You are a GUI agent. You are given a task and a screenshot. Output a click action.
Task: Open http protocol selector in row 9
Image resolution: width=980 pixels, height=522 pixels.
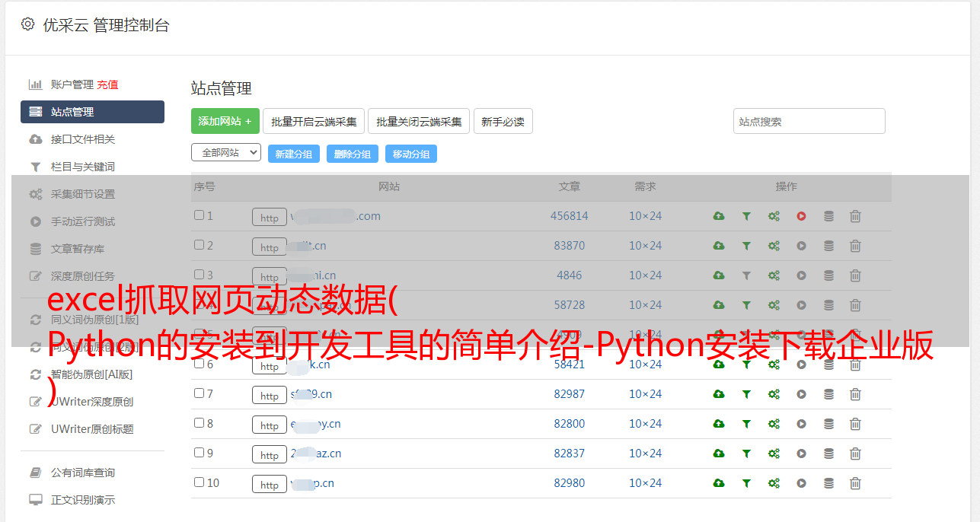click(270, 455)
